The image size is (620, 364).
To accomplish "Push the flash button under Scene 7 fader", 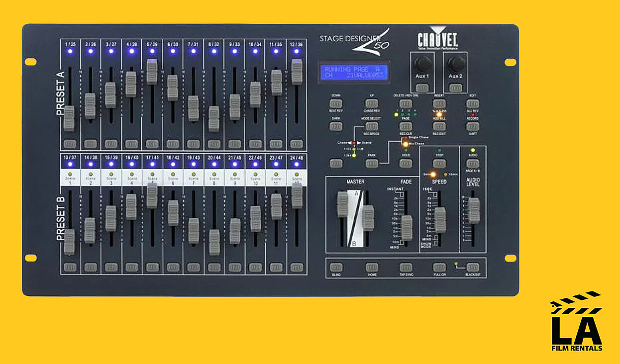I will pos(194,267).
